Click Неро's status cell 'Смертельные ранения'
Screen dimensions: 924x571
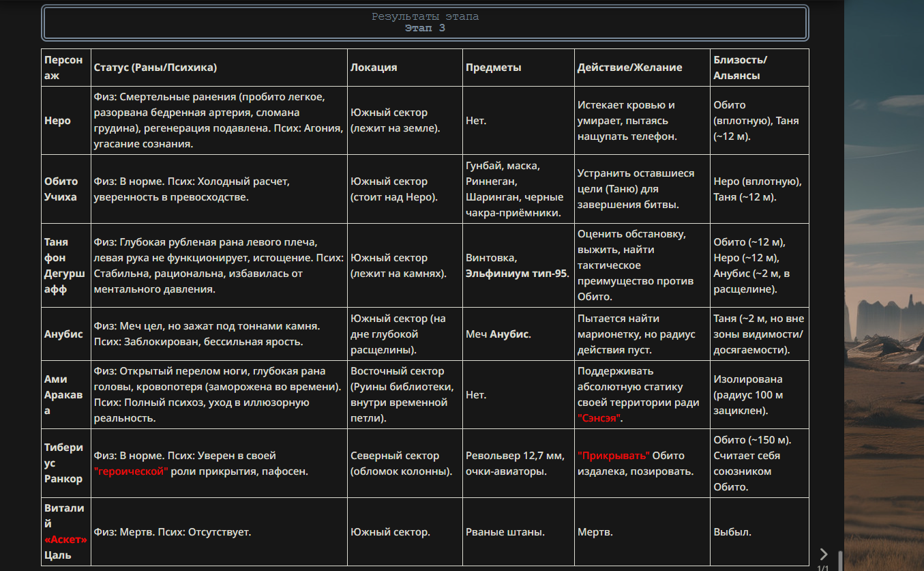tap(219, 121)
